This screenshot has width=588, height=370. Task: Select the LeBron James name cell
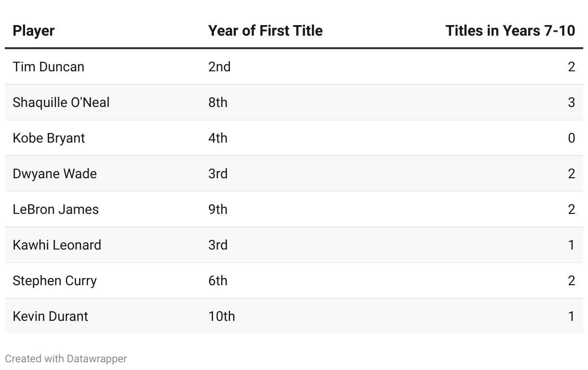coord(55,209)
